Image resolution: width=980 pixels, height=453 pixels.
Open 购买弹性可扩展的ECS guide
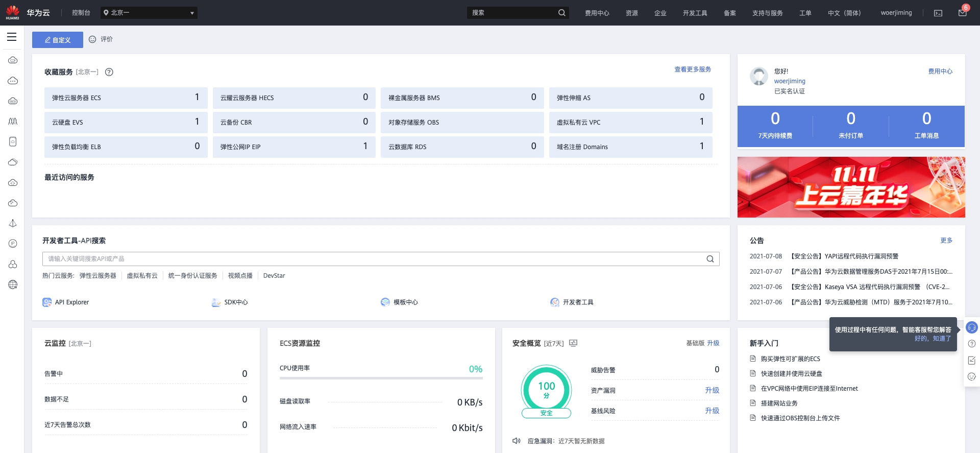[x=791, y=359]
